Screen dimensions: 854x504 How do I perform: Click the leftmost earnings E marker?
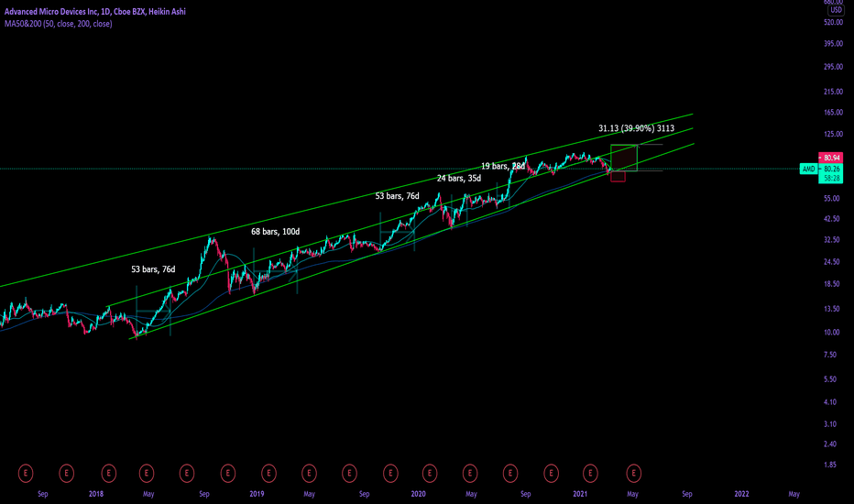[26, 473]
